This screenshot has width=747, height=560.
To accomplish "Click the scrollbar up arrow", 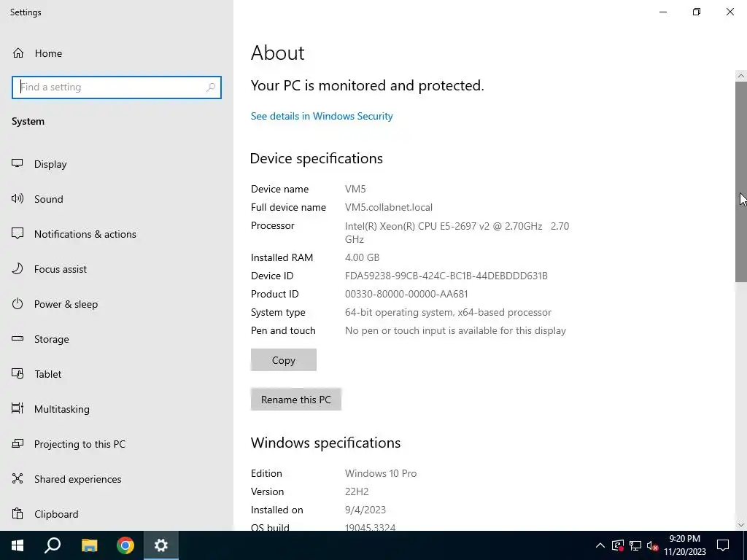I will click(x=741, y=76).
